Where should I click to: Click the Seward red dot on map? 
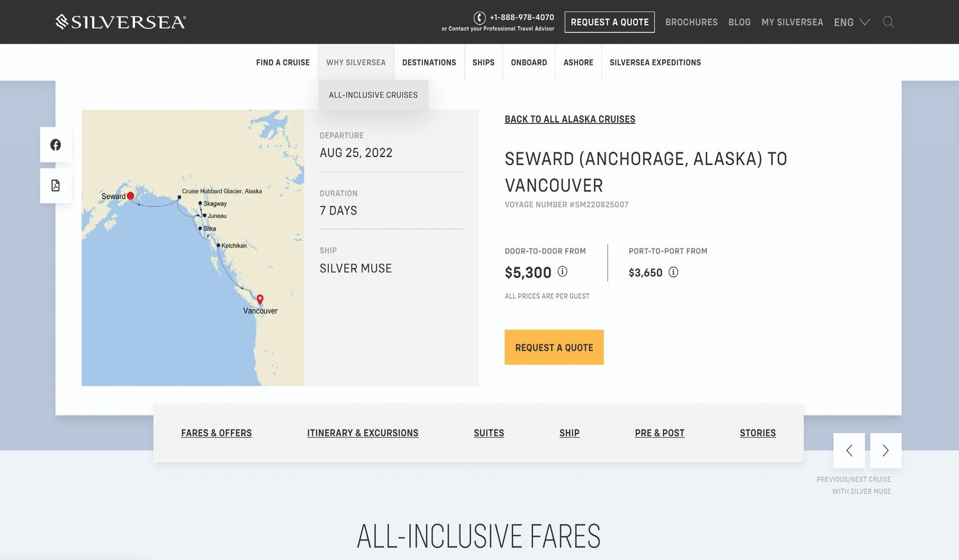[130, 196]
